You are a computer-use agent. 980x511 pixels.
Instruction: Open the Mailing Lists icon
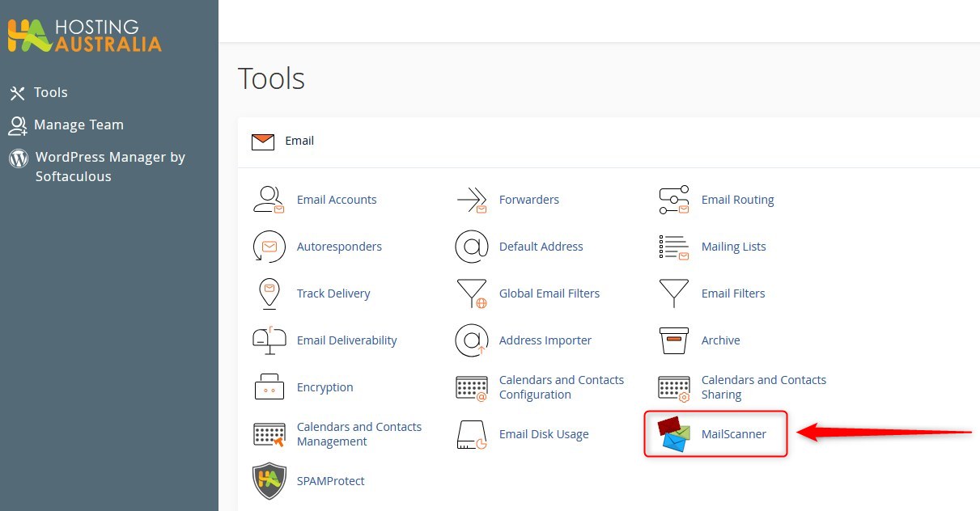[673, 247]
